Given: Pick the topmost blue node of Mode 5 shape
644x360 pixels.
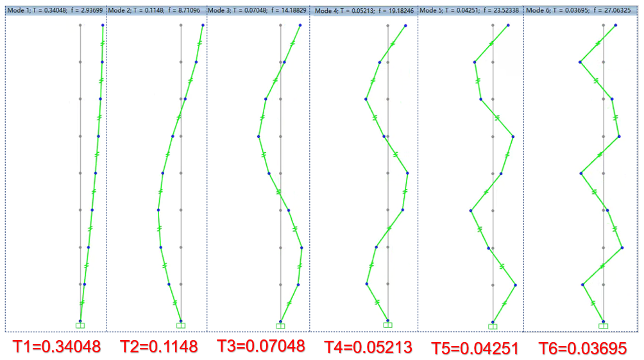Looking at the screenshot, I should click(508, 26).
